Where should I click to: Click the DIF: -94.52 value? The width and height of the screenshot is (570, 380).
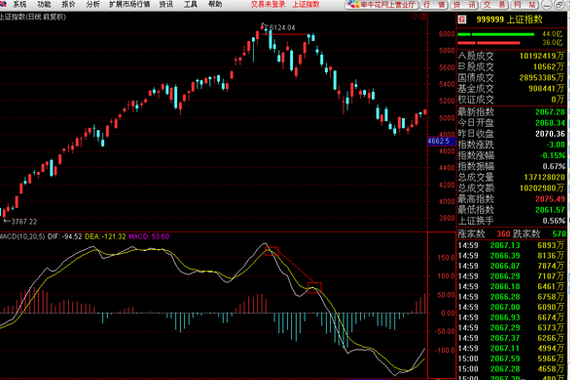(x=65, y=236)
